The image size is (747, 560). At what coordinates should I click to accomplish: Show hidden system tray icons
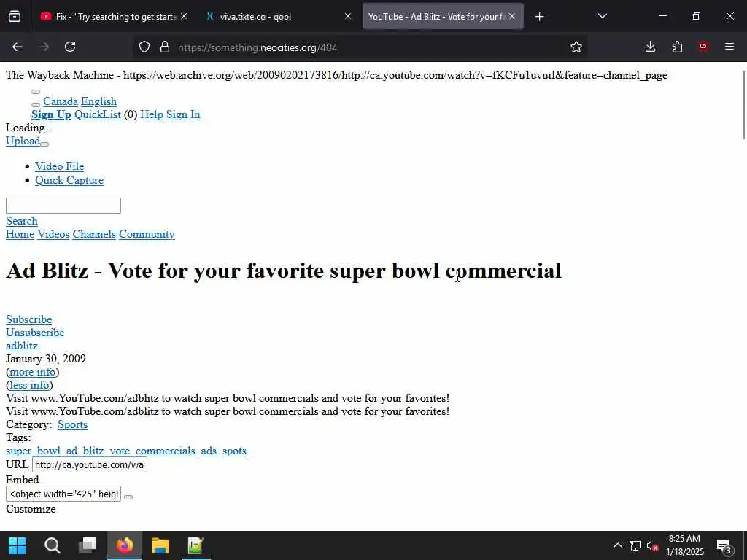[x=617, y=545]
